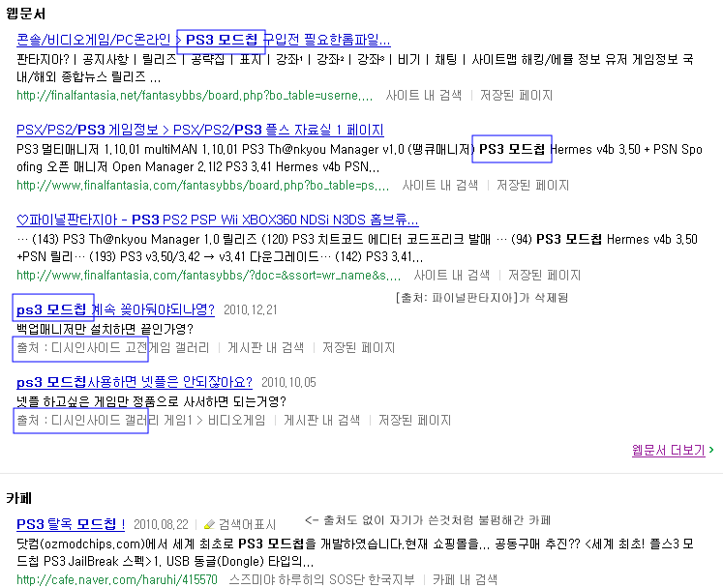Click the '카페' section heading
The width and height of the screenshot is (723, 588).
19,498
